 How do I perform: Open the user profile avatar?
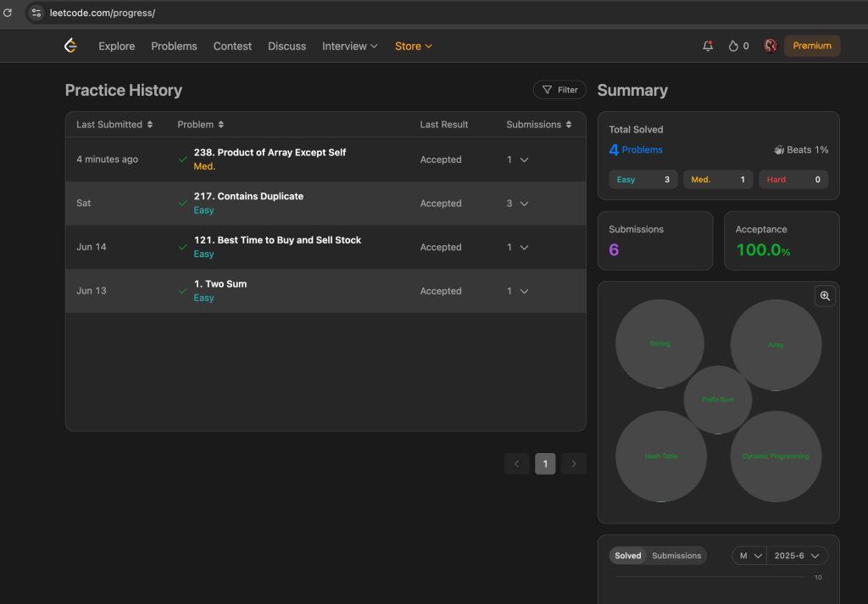tap(770, 46)
